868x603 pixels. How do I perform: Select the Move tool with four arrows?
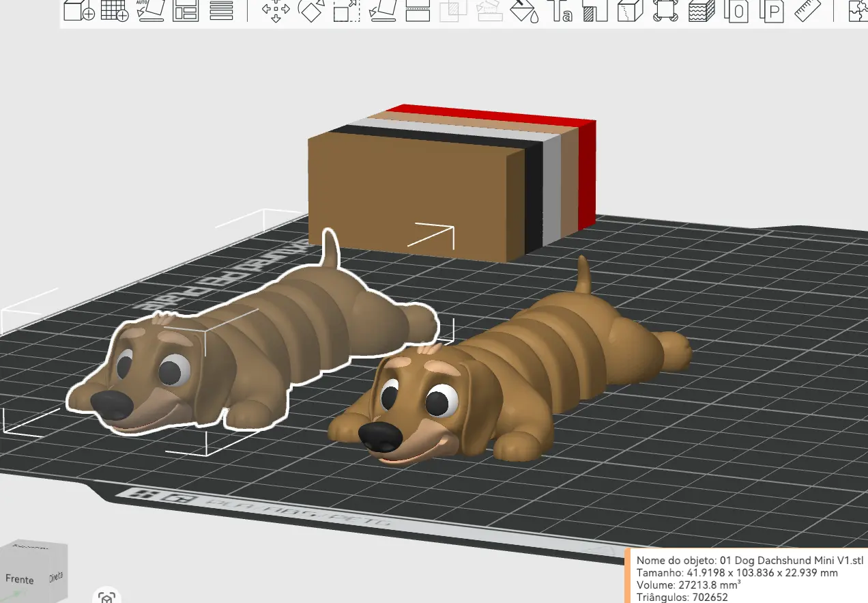(276, 11)
